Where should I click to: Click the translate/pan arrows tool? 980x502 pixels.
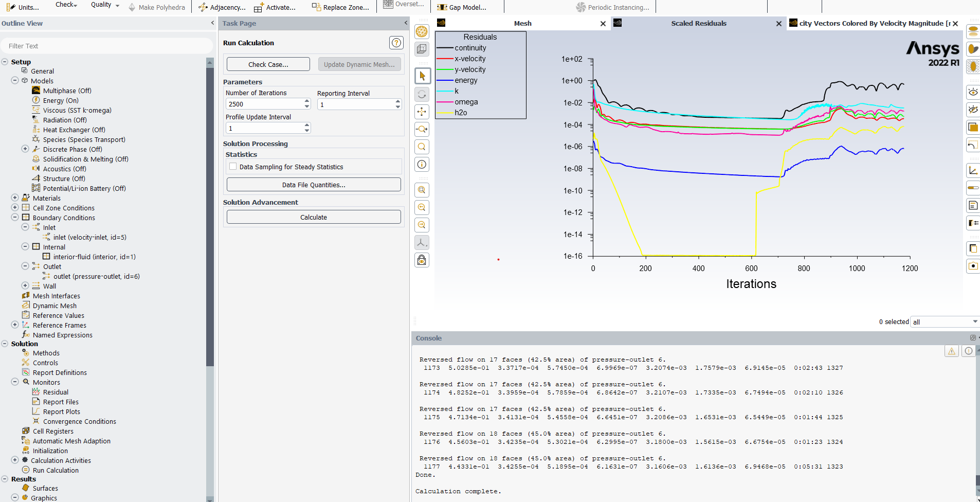click(x=422, y=112)
